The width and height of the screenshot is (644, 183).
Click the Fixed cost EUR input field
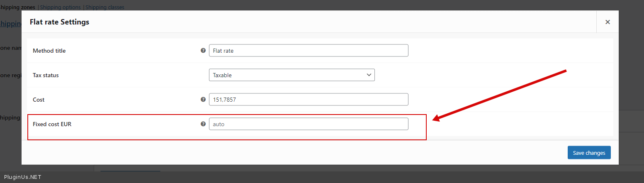pos(309,124)
